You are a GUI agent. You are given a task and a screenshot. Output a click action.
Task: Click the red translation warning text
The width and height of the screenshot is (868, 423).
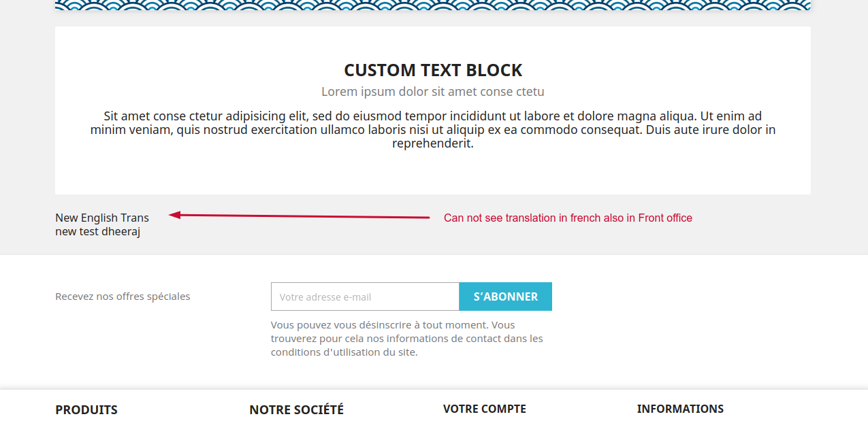coord(568,218)
